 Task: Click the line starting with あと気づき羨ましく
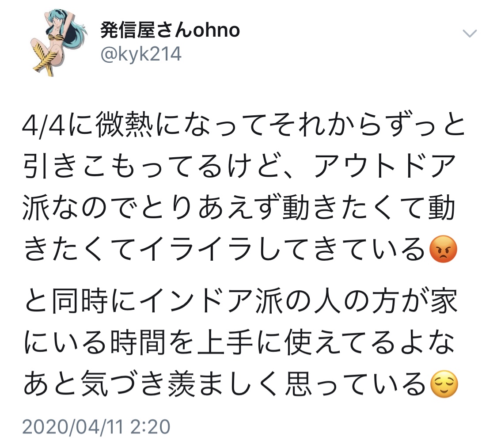(x=241, y=384)
